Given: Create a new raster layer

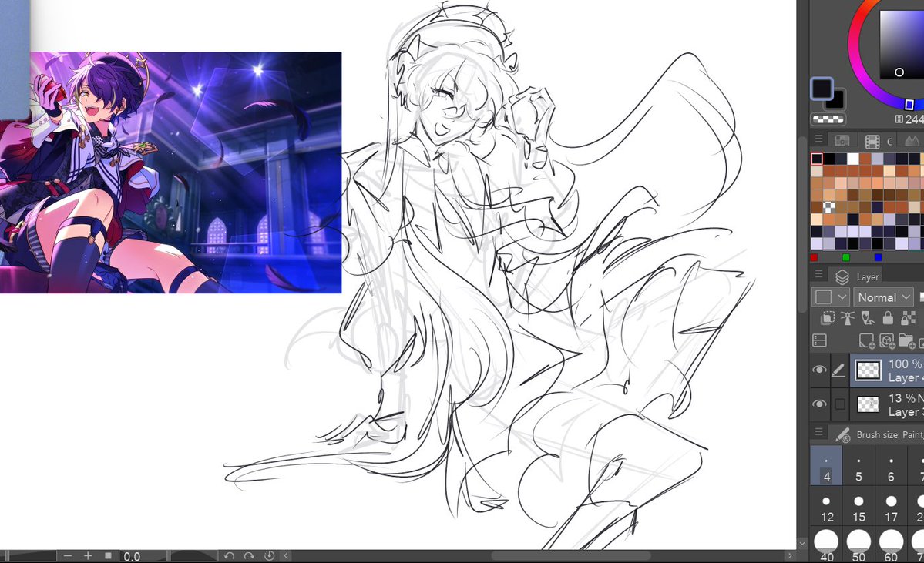Looking at the screenshot, I should (866, 340).
